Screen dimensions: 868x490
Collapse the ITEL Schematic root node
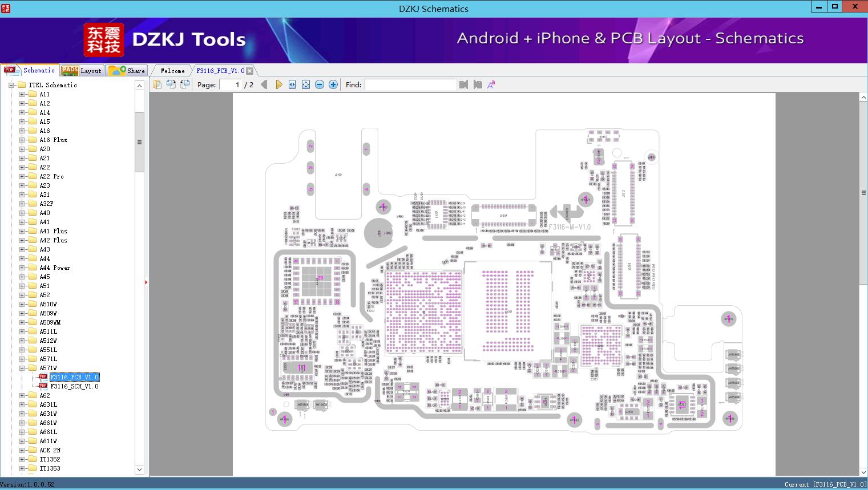coord(11,85)
